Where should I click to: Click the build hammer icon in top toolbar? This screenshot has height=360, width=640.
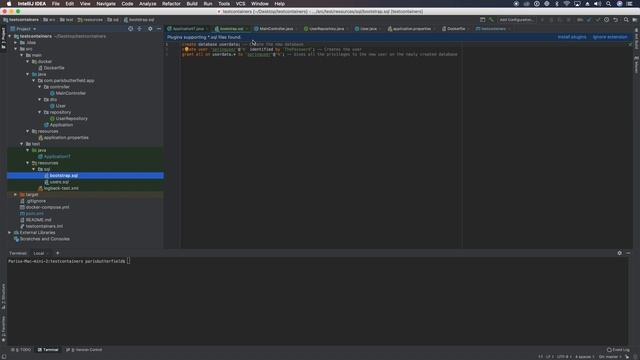[491, 20]
